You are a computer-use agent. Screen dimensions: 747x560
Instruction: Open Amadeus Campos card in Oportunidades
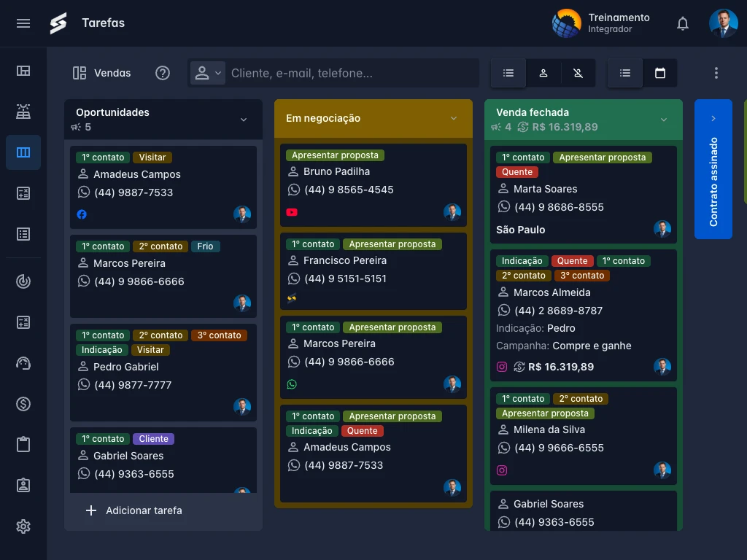(x=163, y=187)
